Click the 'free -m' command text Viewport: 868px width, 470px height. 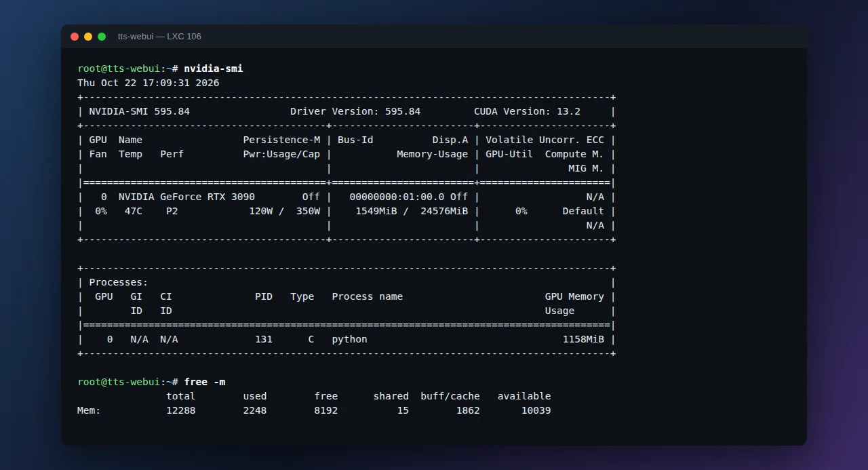point(205,382)
